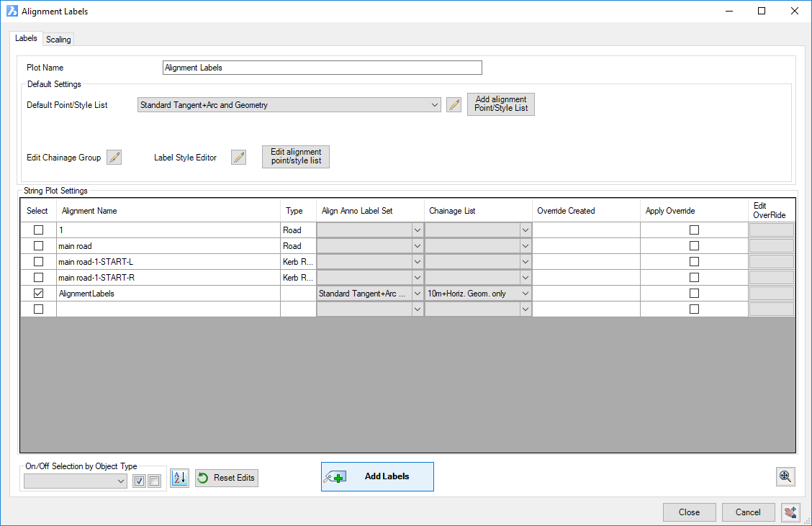Select the Labels tab
The height and width of the screenshot is (526, 812).
[x=26, y=38]
